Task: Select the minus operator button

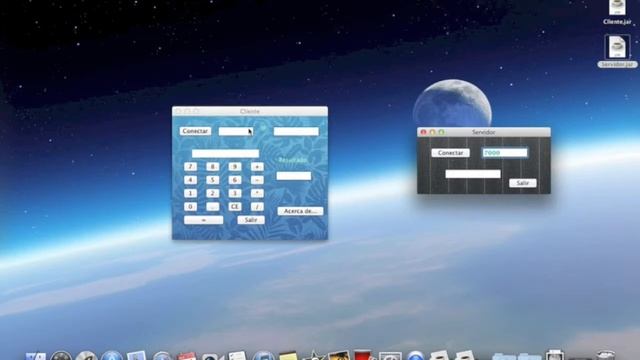Action: tap(257, 180)
